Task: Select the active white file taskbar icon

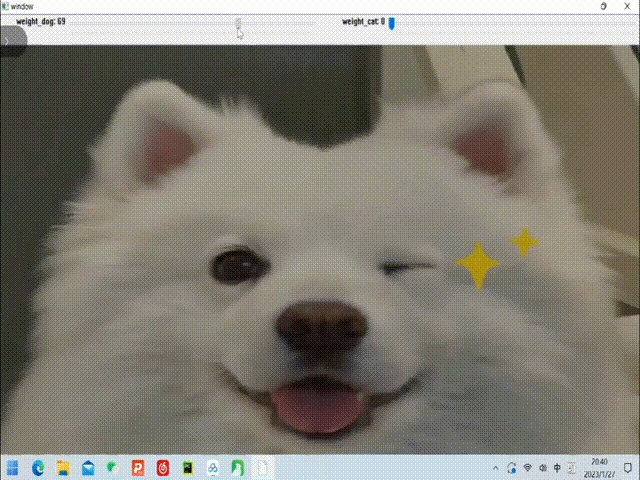Action: pyautogui.click(x=262, y=468)
